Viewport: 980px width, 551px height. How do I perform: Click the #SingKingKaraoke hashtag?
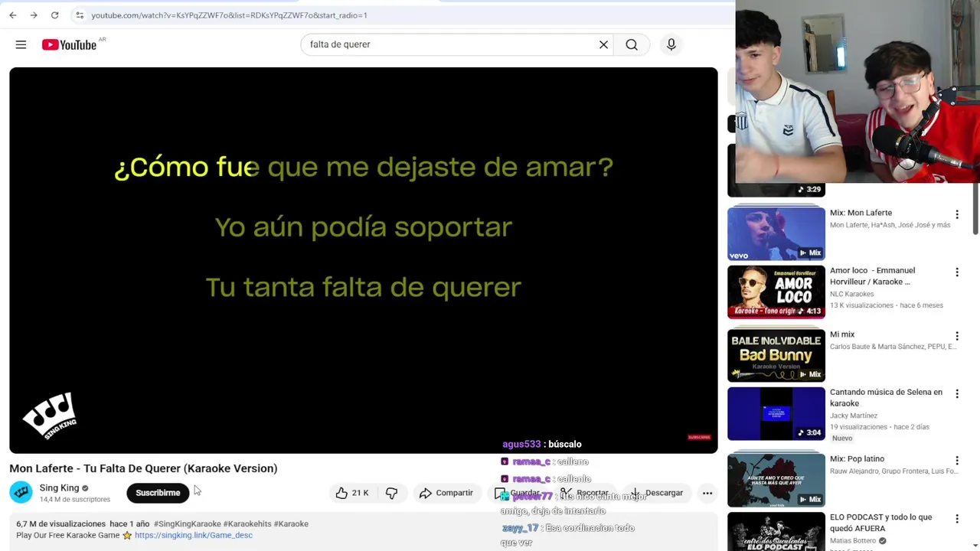(188, 523)
